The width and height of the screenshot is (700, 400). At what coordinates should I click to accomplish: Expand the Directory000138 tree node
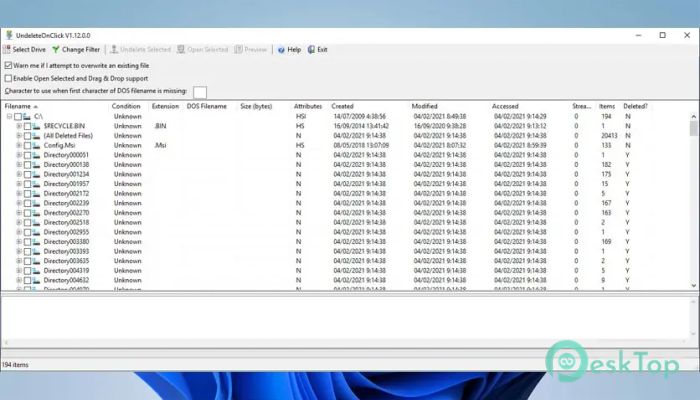point(19,165)
